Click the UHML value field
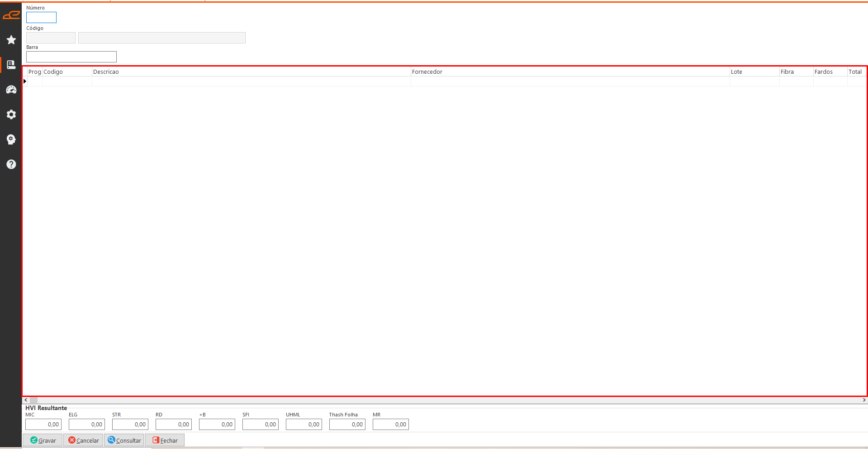This screenshot has width=868, height=449. (304, 425)
